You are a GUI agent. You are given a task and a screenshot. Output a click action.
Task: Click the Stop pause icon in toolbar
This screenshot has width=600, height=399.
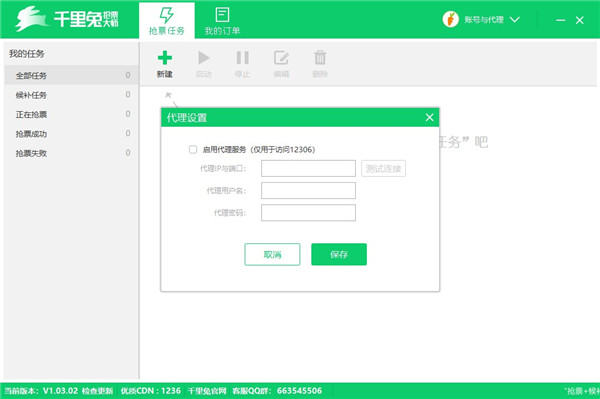click(243, 58)
